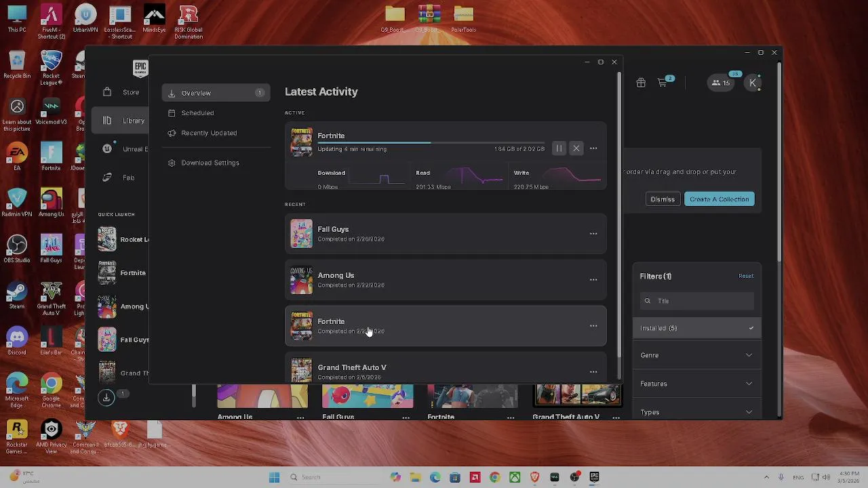Screen dimensions: 868x488
Task: Open the gift icon in launcher header
Action: coord(641,83)
